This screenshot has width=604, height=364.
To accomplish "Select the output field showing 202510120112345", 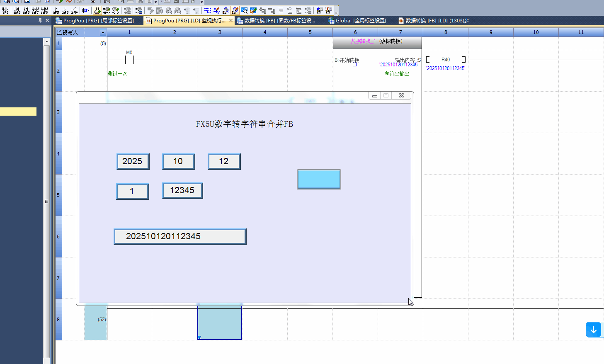I will click(180, 236).
